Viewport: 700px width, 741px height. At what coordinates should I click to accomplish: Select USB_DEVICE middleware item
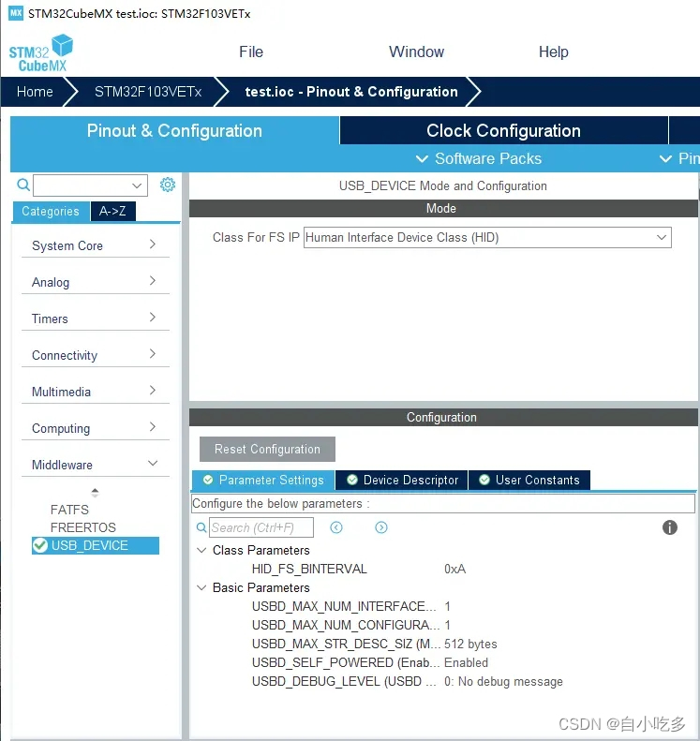click(x=96, y=545)
